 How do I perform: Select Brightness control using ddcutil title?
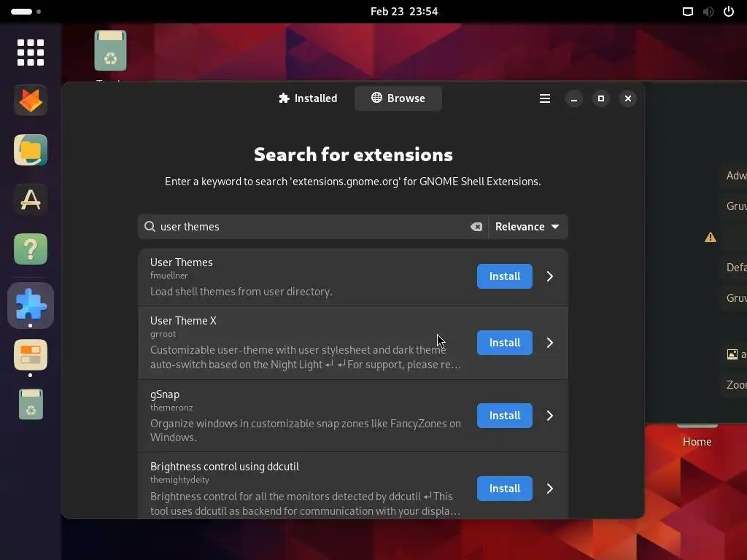pos(225,467)
